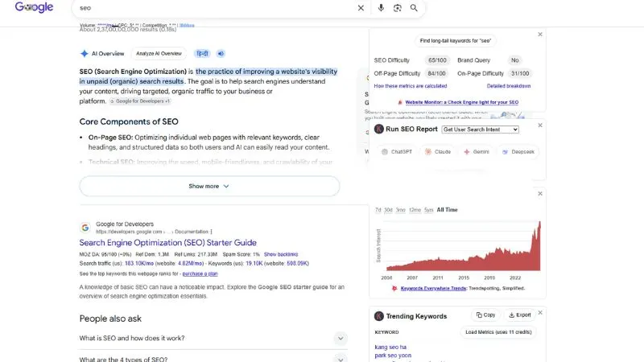
Task: Select 3mo trend range
Action: (400, 210)
